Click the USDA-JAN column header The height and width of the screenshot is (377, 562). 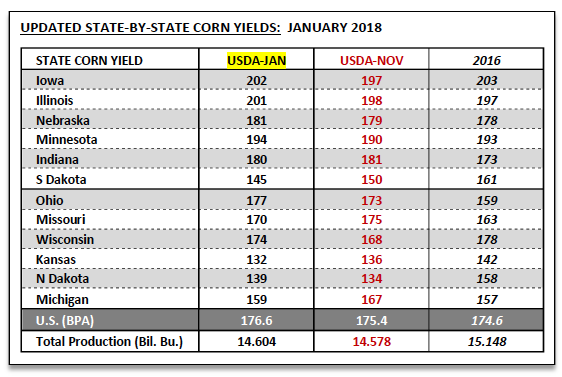click(257, 60)
